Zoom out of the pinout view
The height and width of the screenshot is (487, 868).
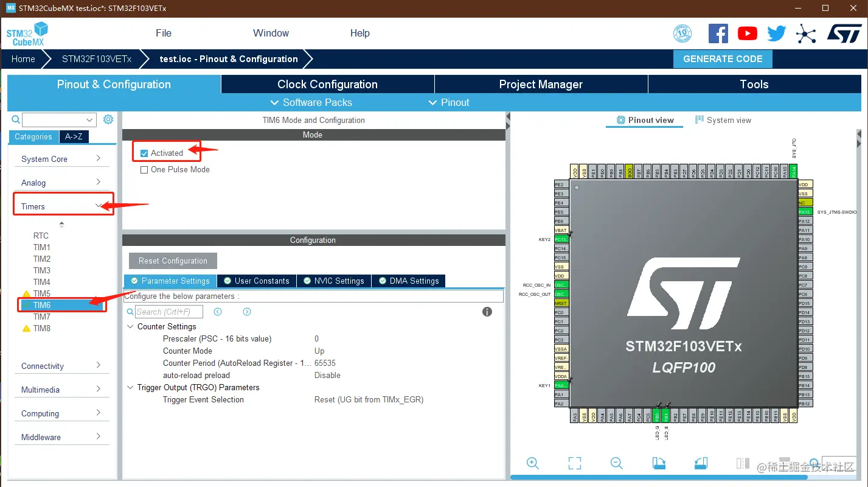617,463
